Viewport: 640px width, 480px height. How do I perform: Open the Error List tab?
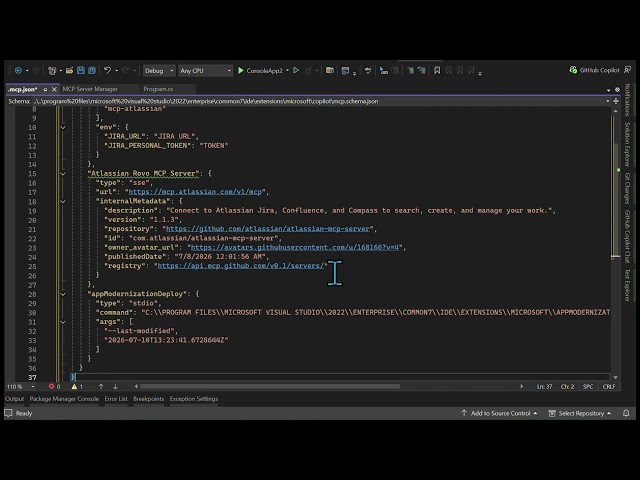coord(116,399)
